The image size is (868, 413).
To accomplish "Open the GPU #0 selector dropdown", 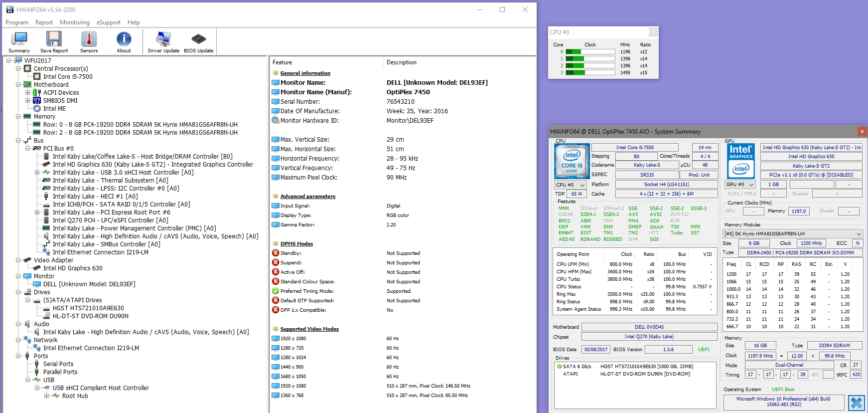I will pos(740,185).
